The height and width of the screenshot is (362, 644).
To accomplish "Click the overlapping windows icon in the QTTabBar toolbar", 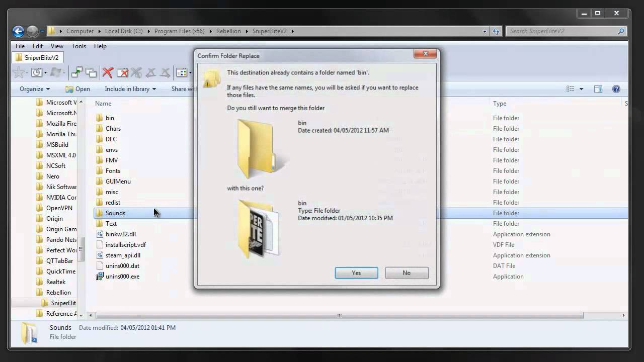I will (x=91, y=73).
